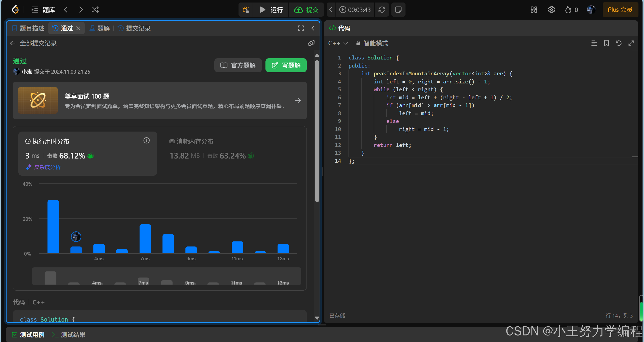Click the debug icon beside Run
Viewport: 644px width, 342px height.
point(246,10)
